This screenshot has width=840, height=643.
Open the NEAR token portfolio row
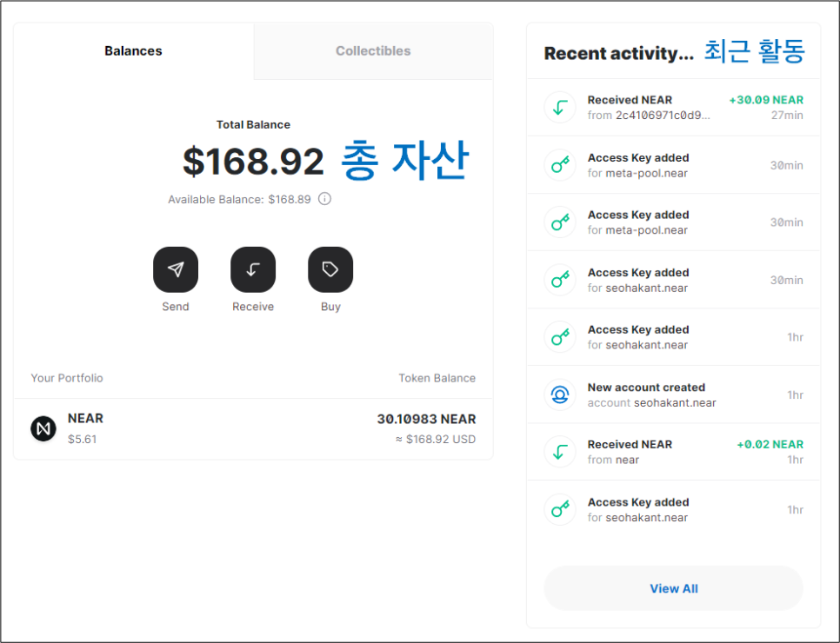click(253, 428)
